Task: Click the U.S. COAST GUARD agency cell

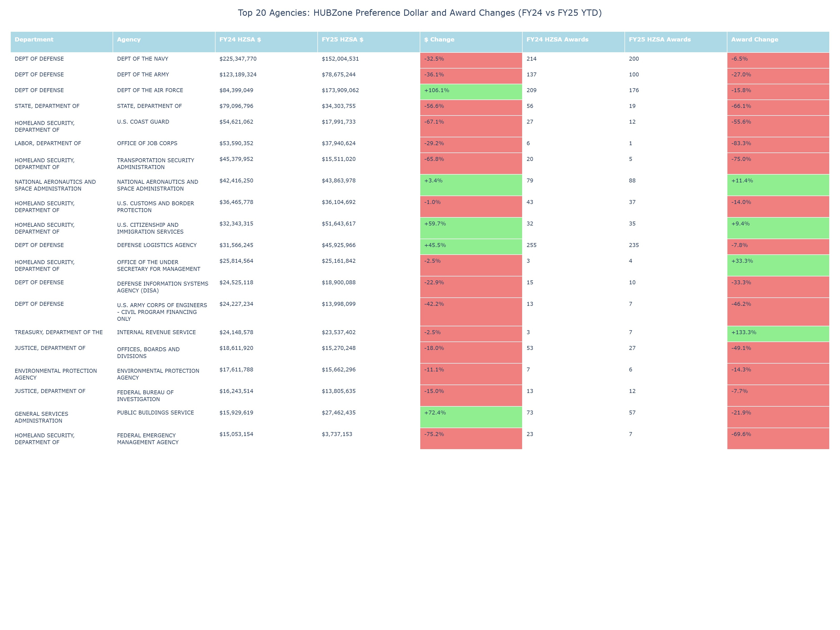Action: [143, 122]
